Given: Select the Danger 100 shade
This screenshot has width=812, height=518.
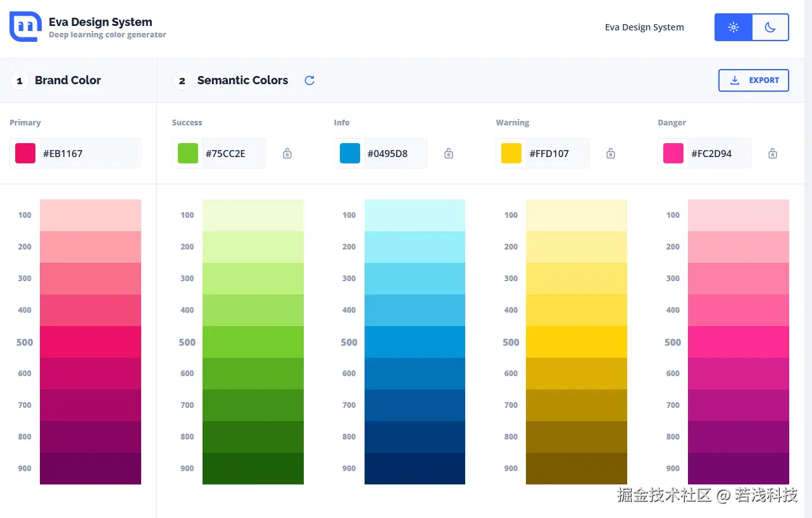Looking at the screenshot, I should pyautogui.click(x=739, y=215).
